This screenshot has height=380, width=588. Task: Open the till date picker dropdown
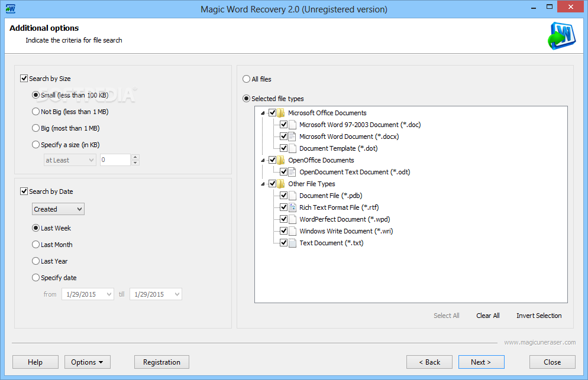pos(177,294)
